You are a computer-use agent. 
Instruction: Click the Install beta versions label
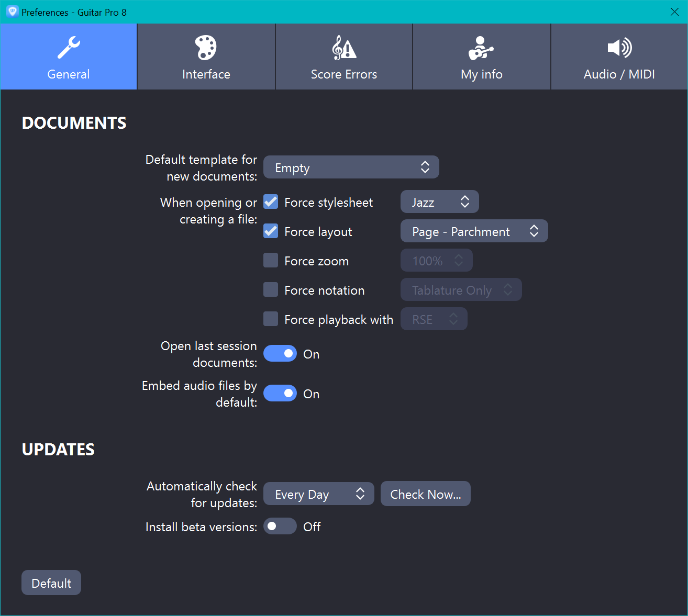tap(202, 527)
